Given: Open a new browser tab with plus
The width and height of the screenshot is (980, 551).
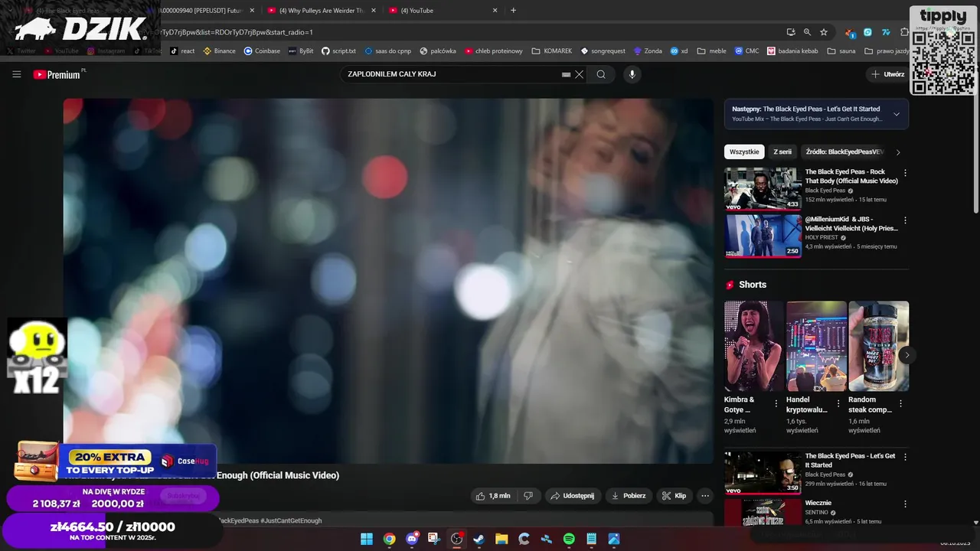Looking at the screenshot, I should click(x=513, y=10).
